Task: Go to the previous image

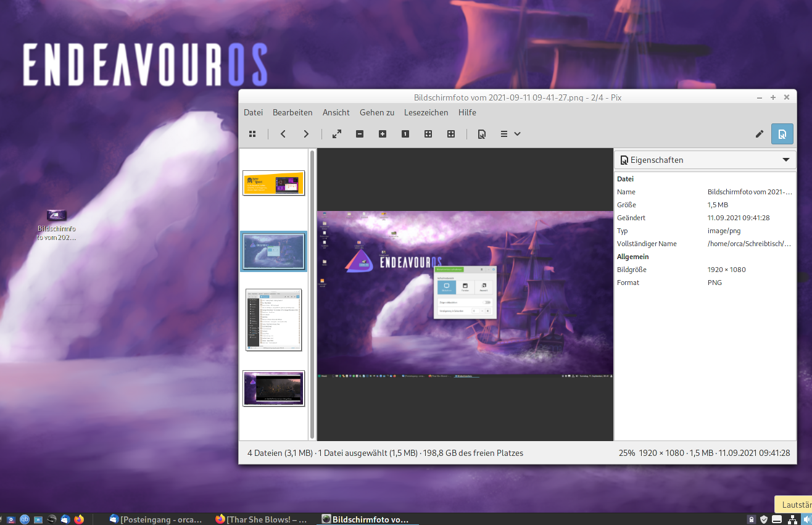Action: 283,134
